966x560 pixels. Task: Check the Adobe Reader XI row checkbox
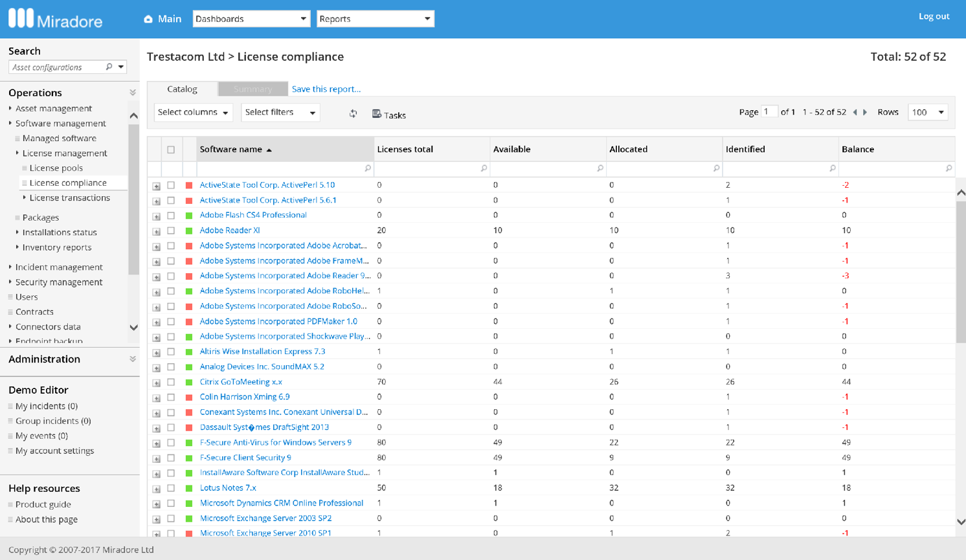(171, 230)
